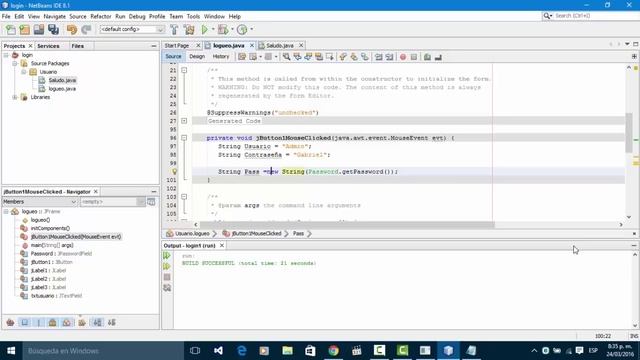Screen dimensions: 640x360
Task: Expand the Generated Code fold at line 27
Action: [x=184, y=121]
